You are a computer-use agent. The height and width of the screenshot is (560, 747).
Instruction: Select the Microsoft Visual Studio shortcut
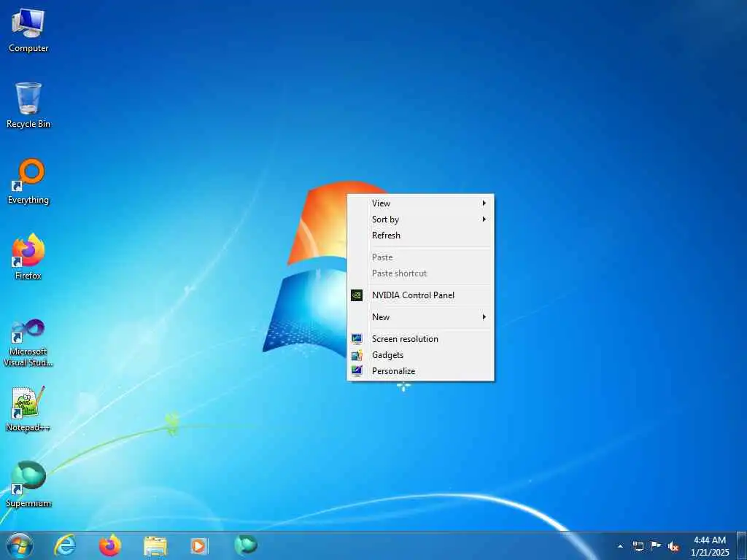[x=28, y=343]
